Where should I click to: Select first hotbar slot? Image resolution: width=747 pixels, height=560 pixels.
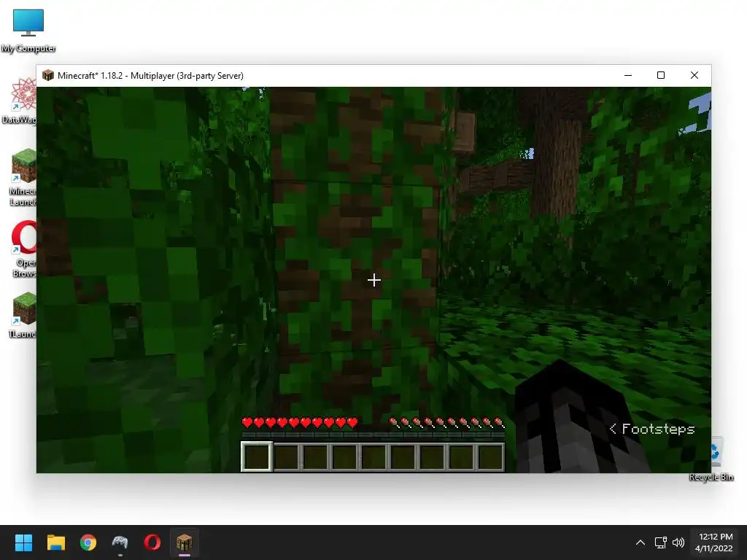coord(257,456)
